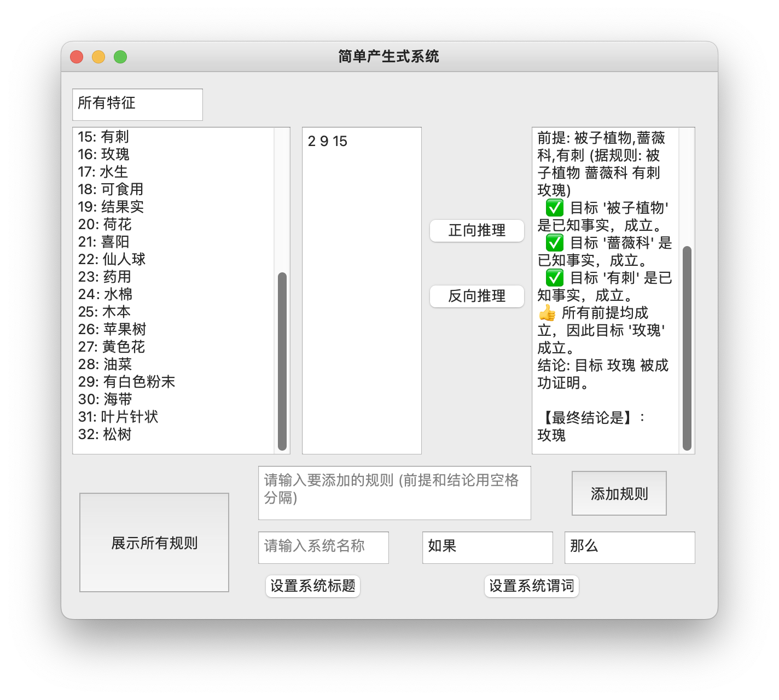The width and height of the screenshot is (779, 700).
Task: Click the 前提: 被子植物,蔷薇 line in results
Action: 601,138
